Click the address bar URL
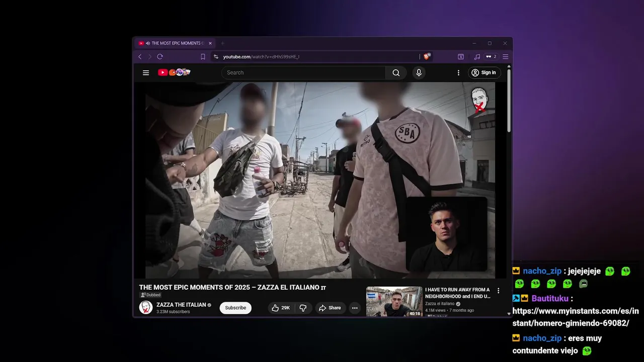The height and width of the screenshot is (362, 644). [x=261, y=57]
